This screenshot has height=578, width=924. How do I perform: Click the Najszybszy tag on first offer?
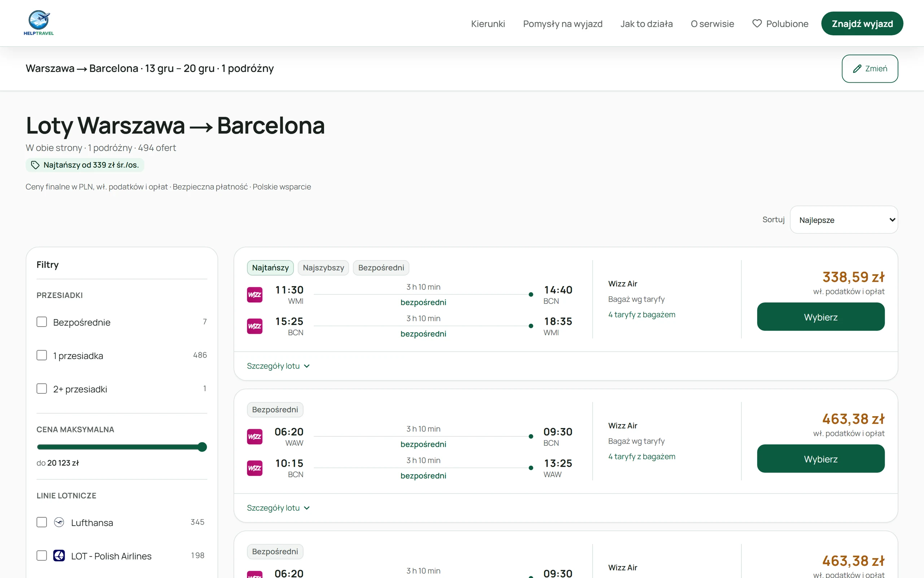(323, 268)
